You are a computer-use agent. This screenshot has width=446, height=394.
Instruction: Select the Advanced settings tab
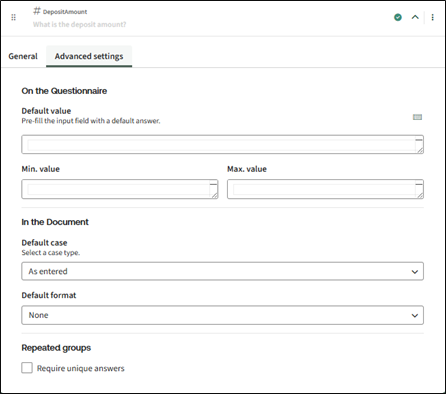(89, 56)
